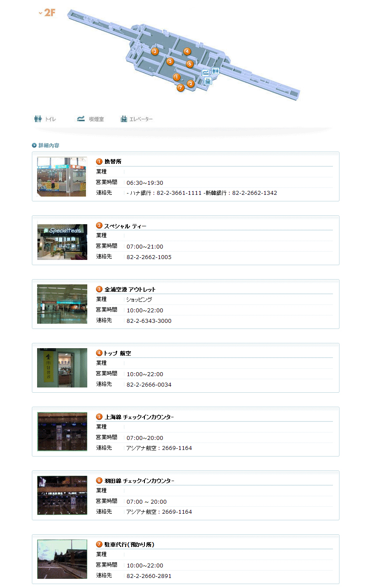The image size is (384, 588).
Task: Click the エレベーター legend icon
Action: pyautogui.click(x=124, y=119)
